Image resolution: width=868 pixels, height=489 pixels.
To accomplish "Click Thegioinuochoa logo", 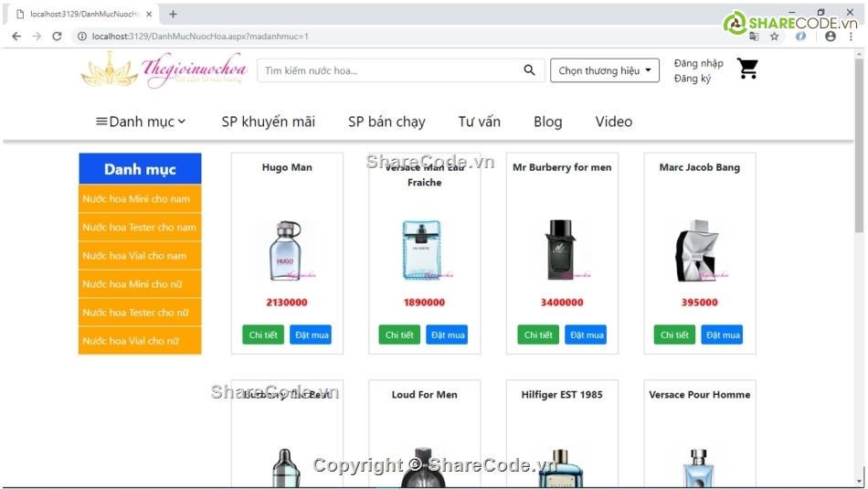I will pos(164,69).
